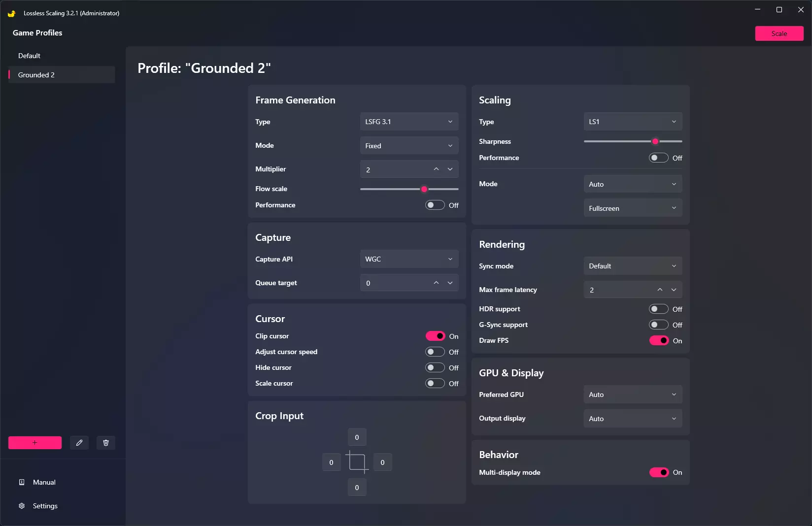
Task: Click the crop frame icon in Crop Input
Action: 357,462
